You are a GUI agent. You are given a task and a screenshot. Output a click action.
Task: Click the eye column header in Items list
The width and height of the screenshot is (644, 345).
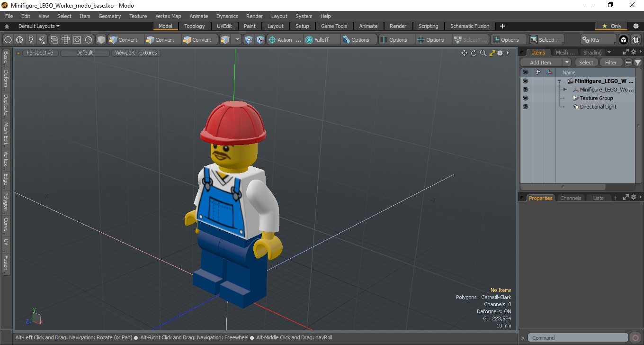point(525,73)
